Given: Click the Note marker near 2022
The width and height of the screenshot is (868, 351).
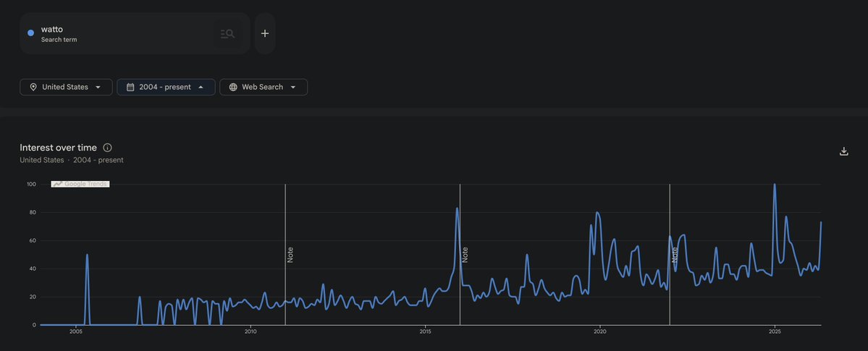Looking at the screenshot, I should (x=675, y=255).
